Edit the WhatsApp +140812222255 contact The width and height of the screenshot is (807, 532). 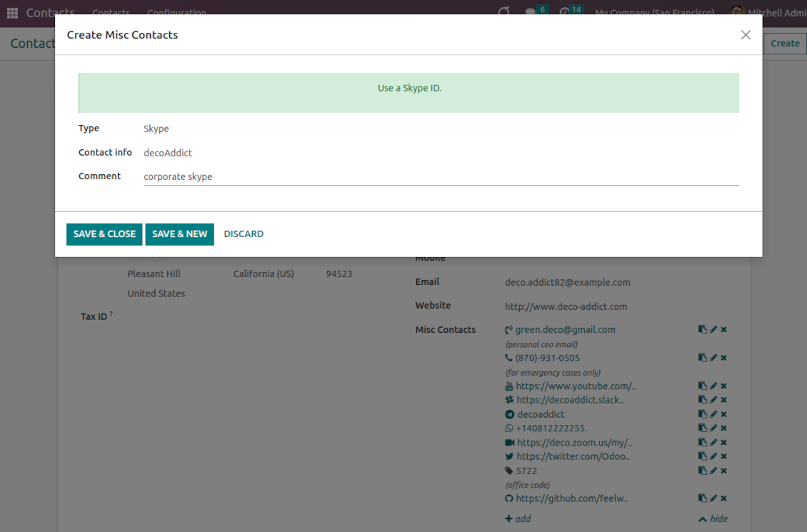[x=713, y=428]
